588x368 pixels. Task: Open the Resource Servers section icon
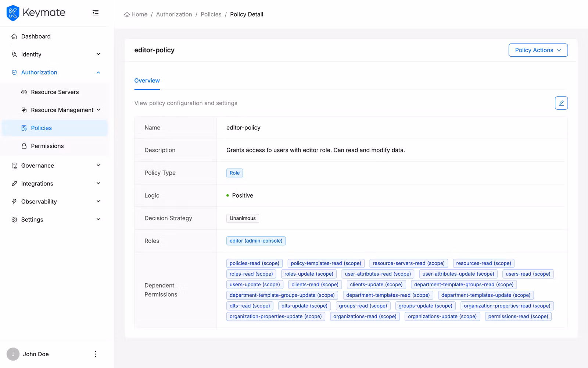point(24,92)
